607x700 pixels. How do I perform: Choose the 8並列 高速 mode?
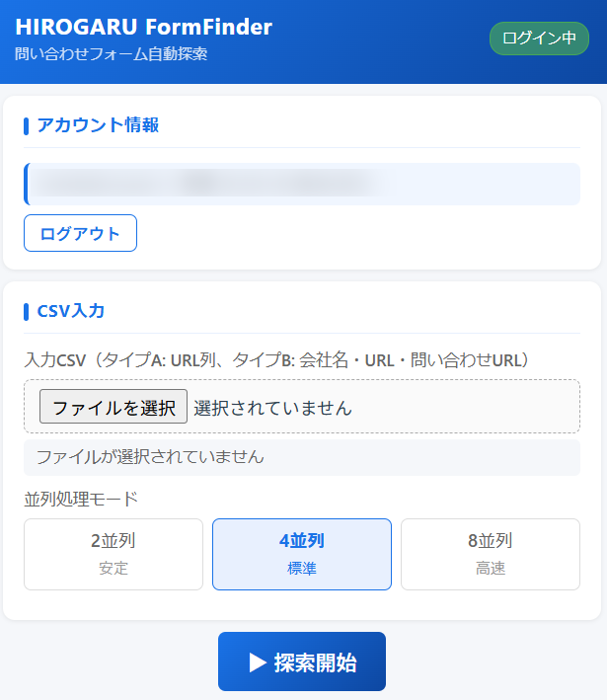(490, 554)
